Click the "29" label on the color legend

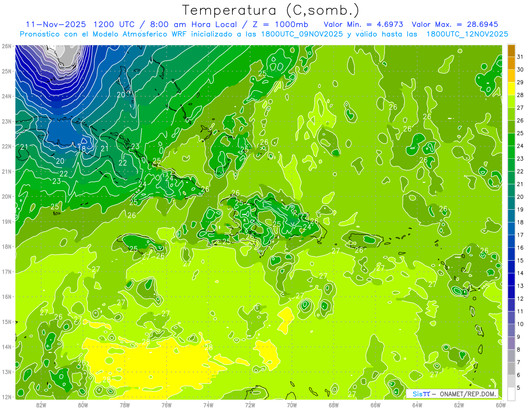point(520,82)
